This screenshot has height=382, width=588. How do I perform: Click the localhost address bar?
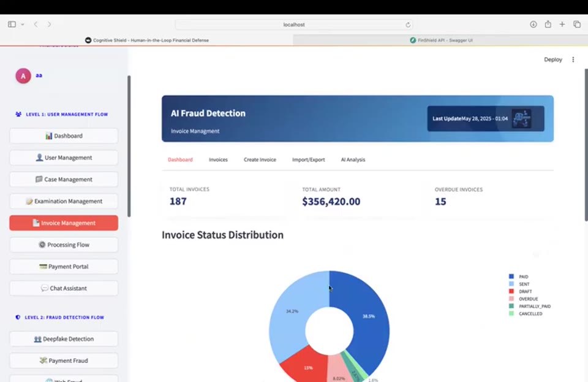(294, 25)
